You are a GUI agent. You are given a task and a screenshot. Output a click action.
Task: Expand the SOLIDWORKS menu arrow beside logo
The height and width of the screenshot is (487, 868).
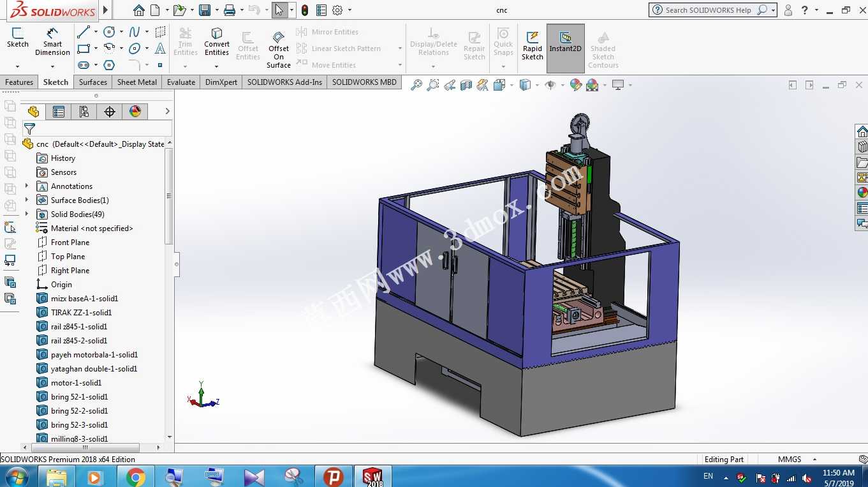coord(105,10)
